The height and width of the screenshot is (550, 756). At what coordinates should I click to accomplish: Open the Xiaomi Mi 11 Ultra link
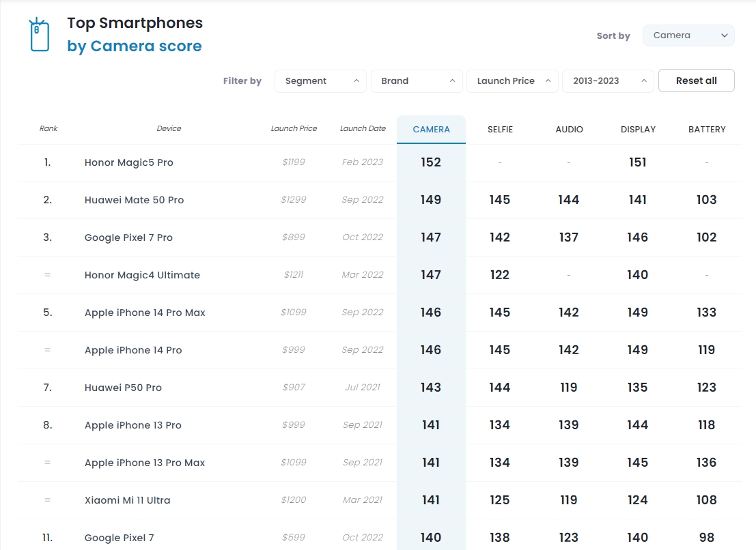click(127, 500)
